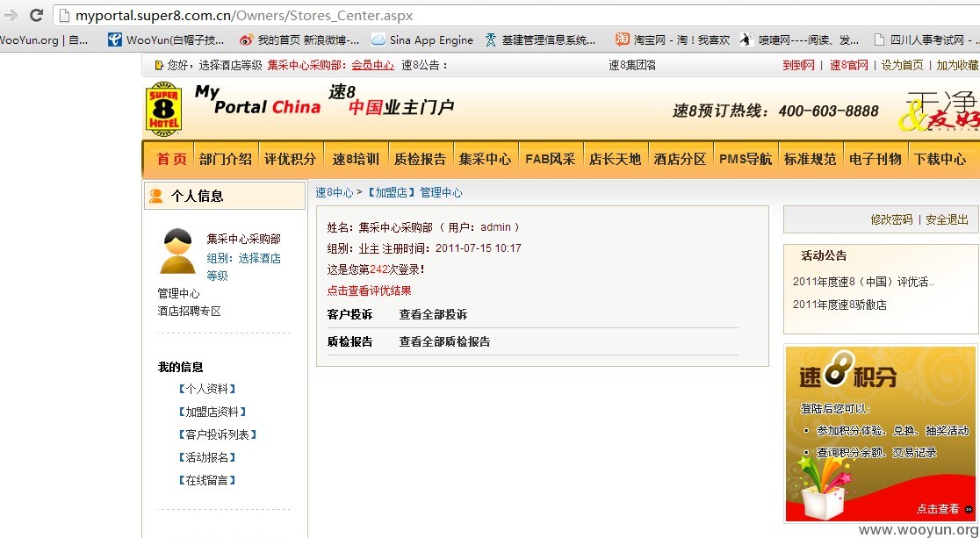Click the 点击查看 button on points banner

tap(944, 509)
